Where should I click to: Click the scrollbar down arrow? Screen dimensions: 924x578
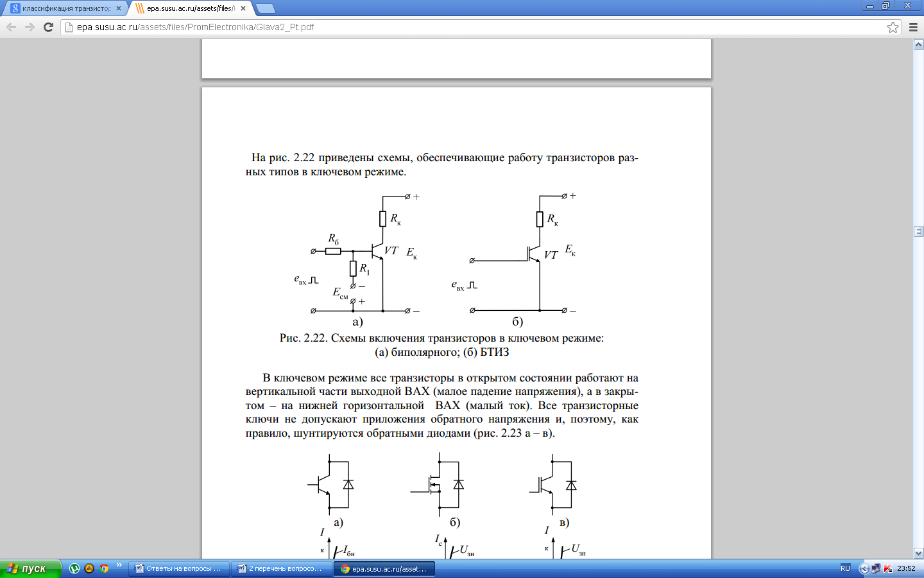coord(918,553)
